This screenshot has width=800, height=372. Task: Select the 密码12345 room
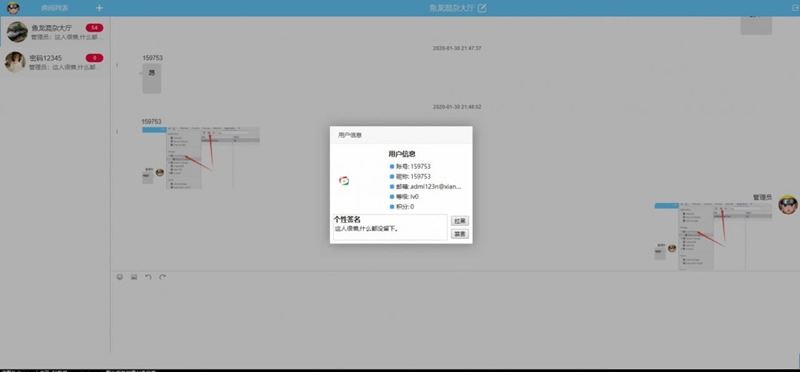[x=55, y=62]
